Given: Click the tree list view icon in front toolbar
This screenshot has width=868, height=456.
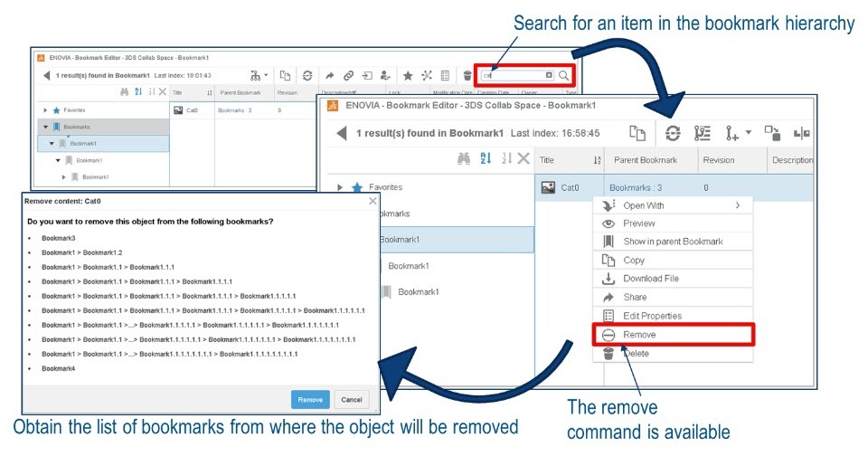Looking at the screenshot, I should click(x=703, y=133).
